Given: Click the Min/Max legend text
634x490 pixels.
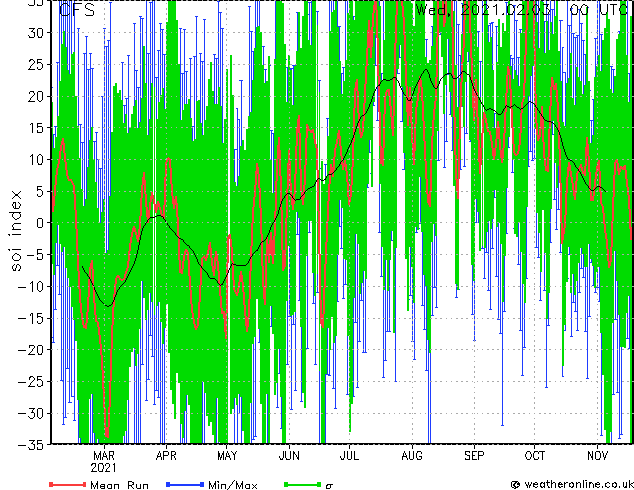Looking at the screenshot, I should coord(233,485).
